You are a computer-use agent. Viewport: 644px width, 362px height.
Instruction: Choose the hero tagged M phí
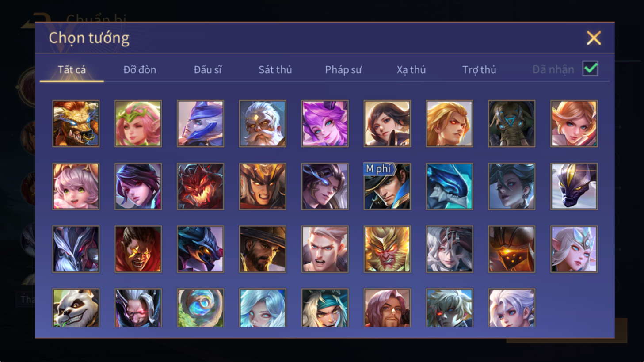[x=387, y=186]
